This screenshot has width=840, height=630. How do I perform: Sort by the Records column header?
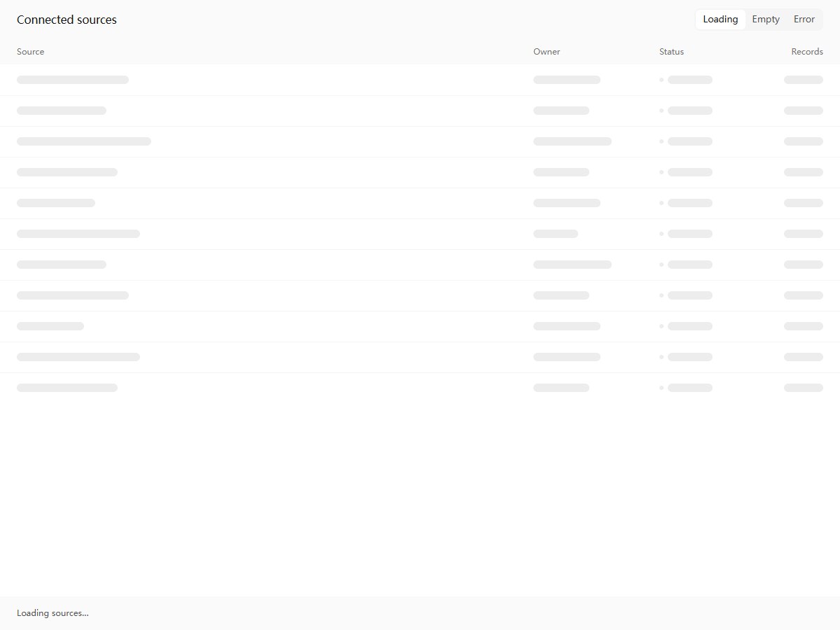pos(807,52)
